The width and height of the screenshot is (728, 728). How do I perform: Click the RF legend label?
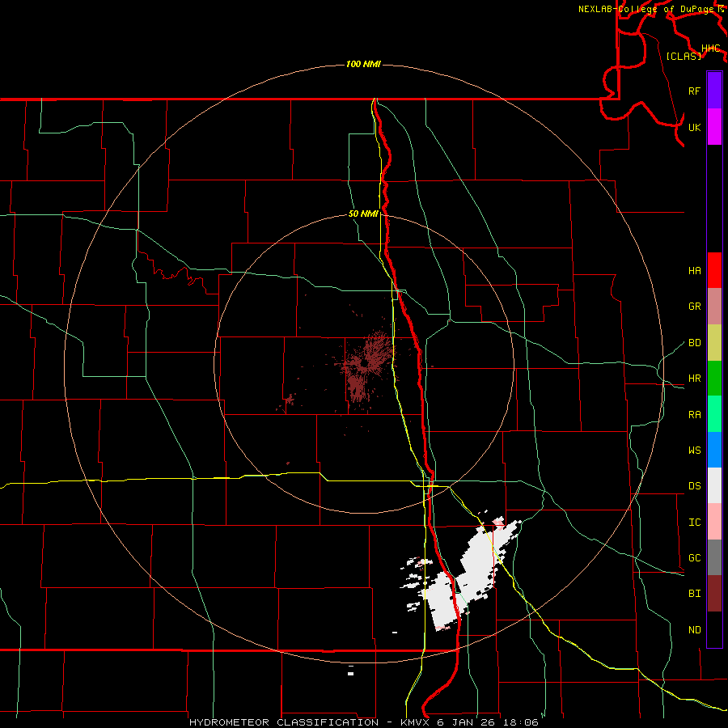[x=694, y=91]
